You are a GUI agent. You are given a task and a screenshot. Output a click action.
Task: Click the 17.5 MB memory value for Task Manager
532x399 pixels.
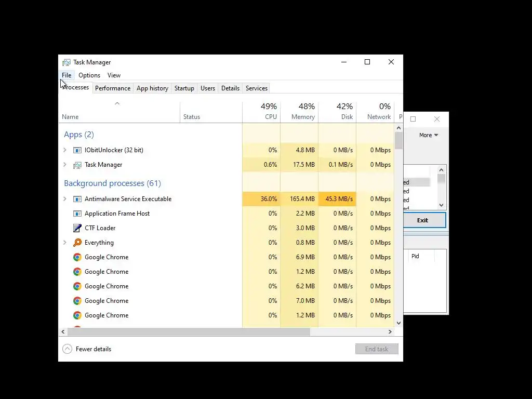(303, 165)
